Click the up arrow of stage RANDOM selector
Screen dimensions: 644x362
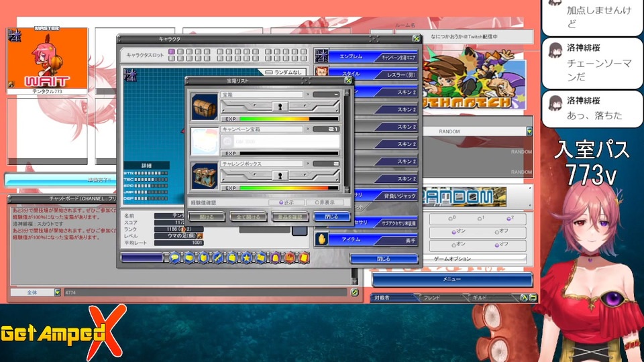[530, 188]
